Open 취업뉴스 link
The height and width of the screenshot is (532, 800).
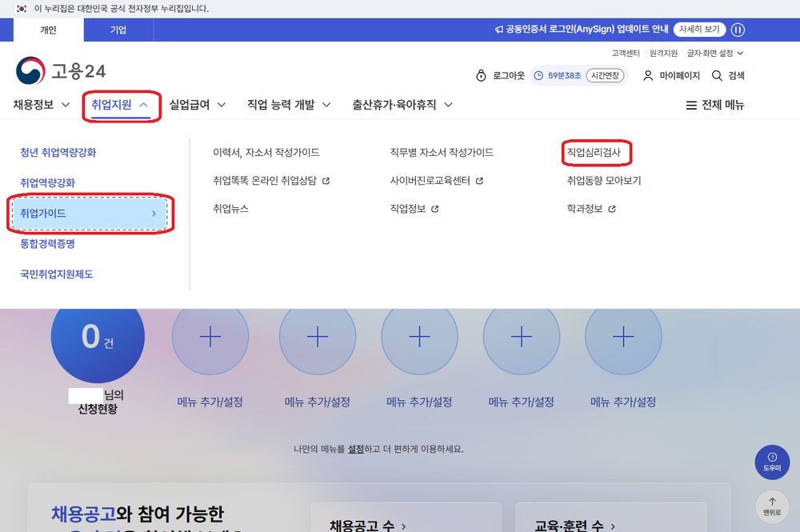[230, 209]
